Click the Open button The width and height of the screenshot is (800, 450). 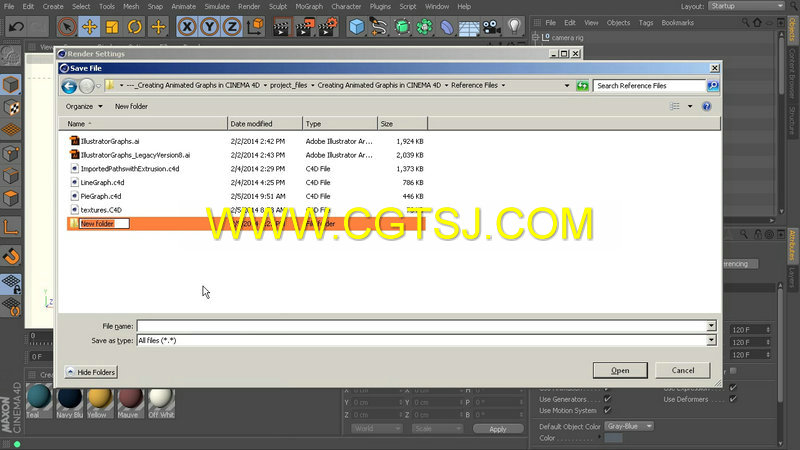tap(620, 370)
